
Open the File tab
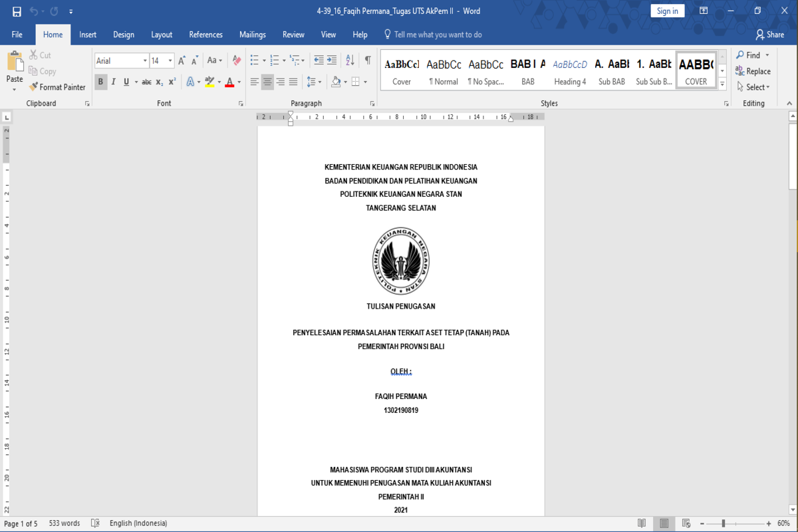coord(17,35)
